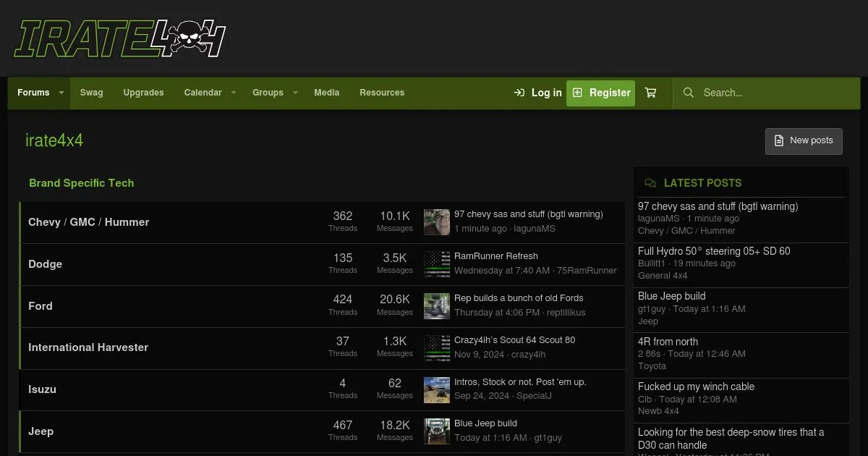The image size is (868, 456).
Task: Open the Resources tab
Action: tap(382, 93)
